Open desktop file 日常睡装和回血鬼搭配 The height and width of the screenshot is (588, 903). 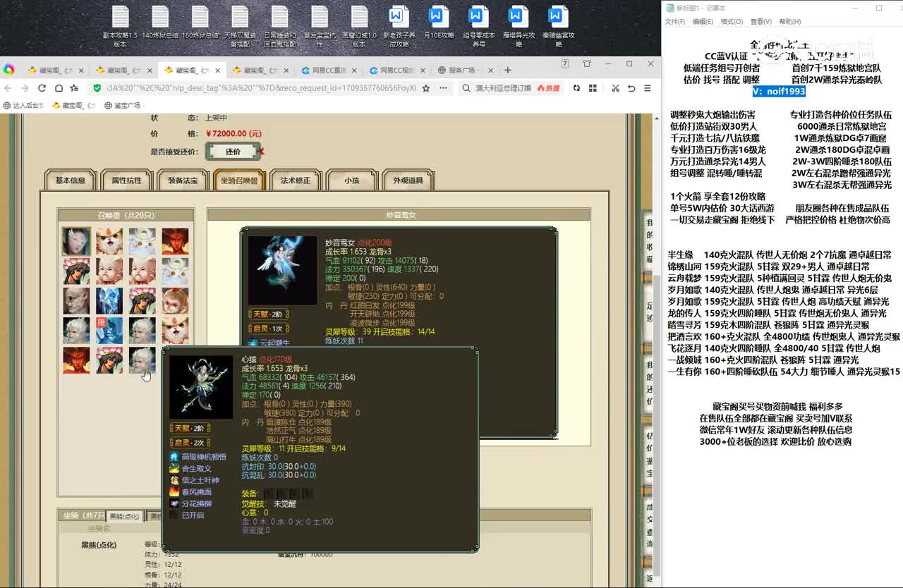point(280,27)
